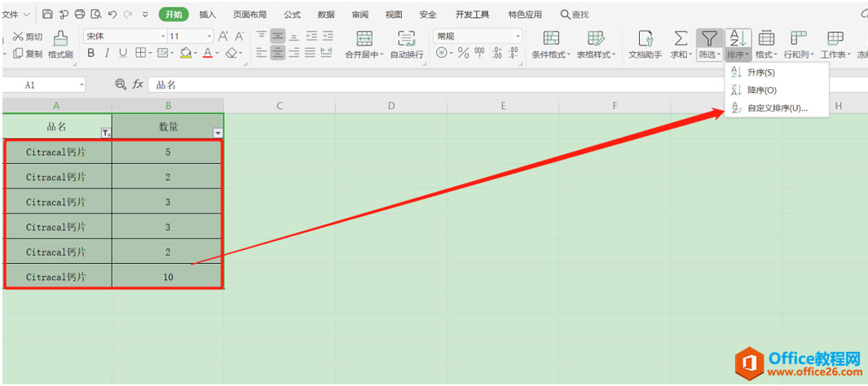The height and width of the screenshot is (386, 868).
Task: Toggle align text left
Action: pos(262,53)
